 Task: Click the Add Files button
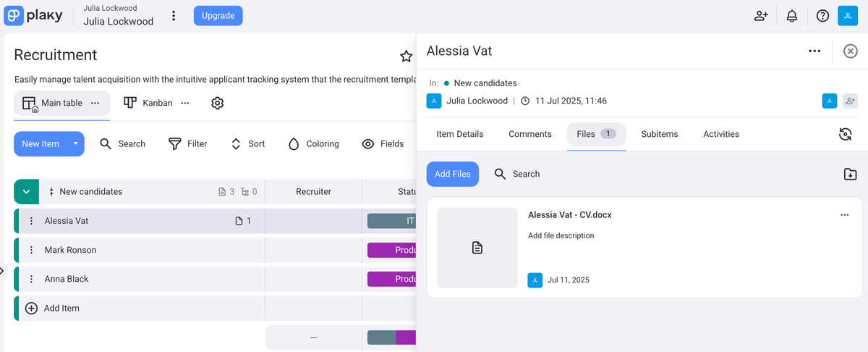452,174
